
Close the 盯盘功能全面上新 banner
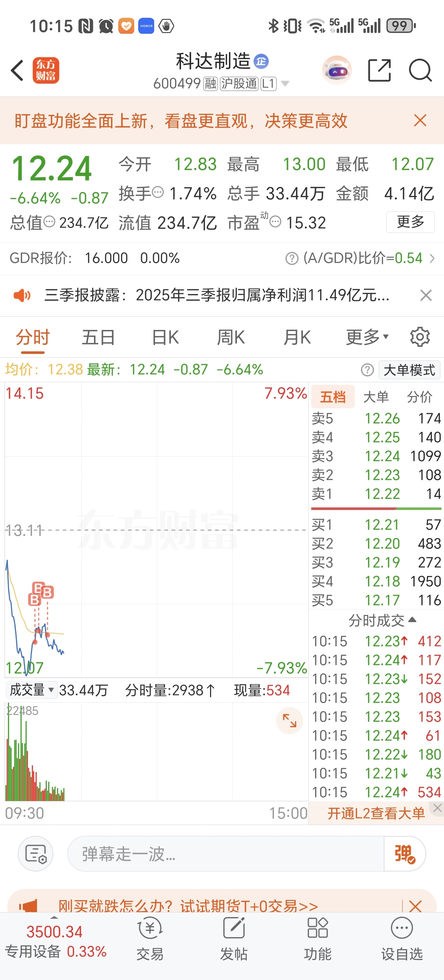pyautogui.click(x=420, y=121)
